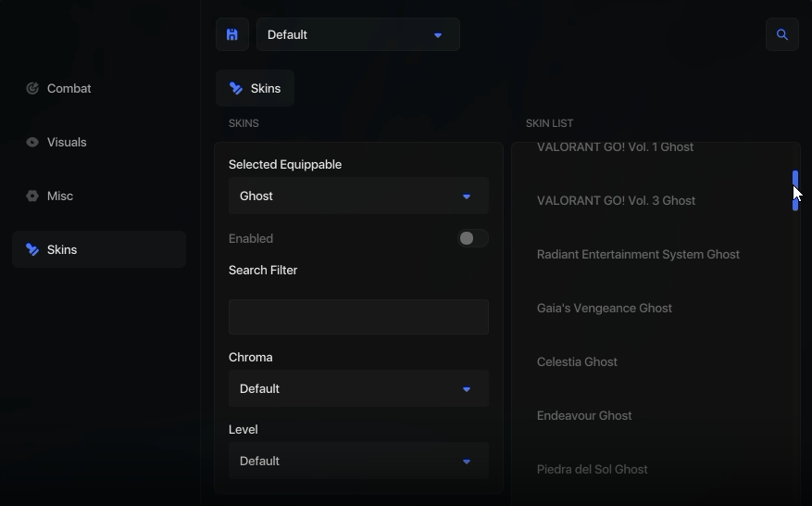The image size is (812, 506).
Task: Click the skin list scrollbar thumb
Action: pyautogui.click(x=795, y=190)
